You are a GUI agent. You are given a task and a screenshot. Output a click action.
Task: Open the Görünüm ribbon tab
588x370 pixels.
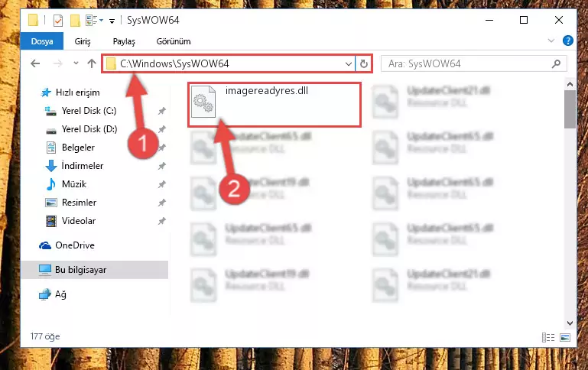click(x=174, y=41)
